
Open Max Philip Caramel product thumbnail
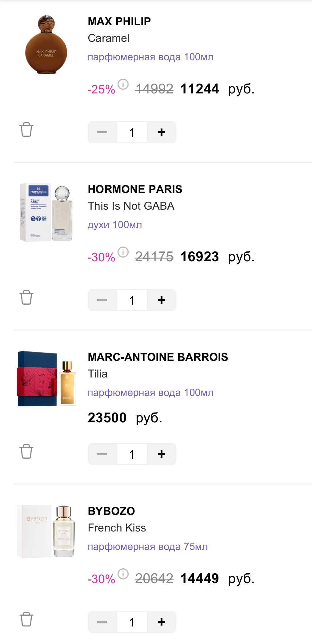[x=46, y=45]
